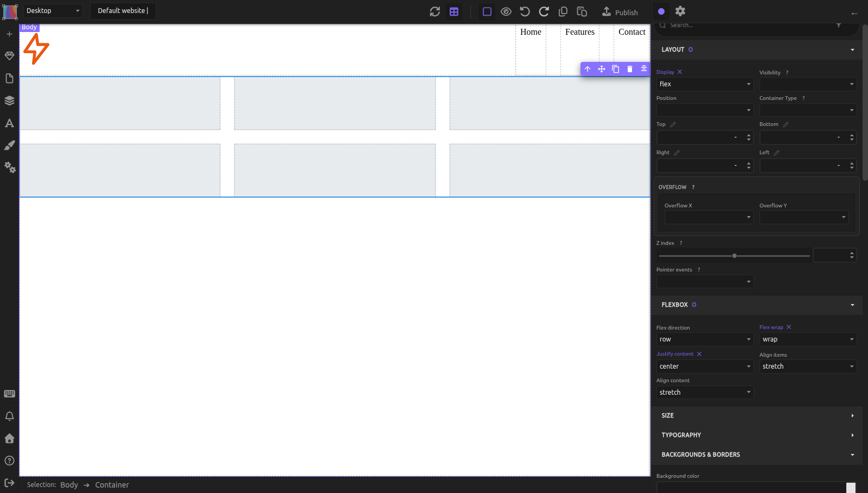This screenshot has width=868, height=493.
Task: Open the layers panel icon in left sidebar
Action: coord(9,100)
